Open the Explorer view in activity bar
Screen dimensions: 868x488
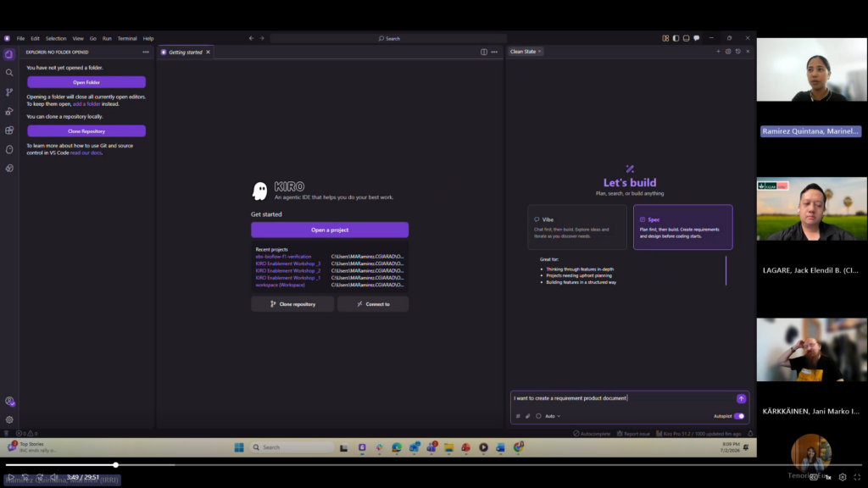[8, 54]
